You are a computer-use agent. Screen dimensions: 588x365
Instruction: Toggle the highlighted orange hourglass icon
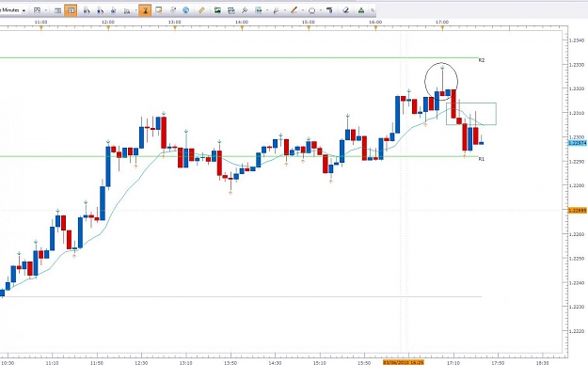coord(145,10)
